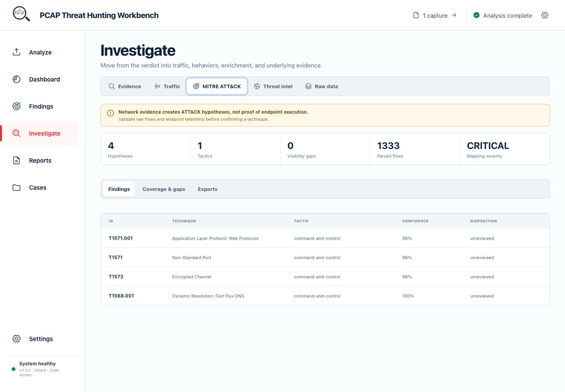Click the Encrypted Channel technique name
This screenshot has height=392, width=565.
pyautogui.click(x=191, y=277)
